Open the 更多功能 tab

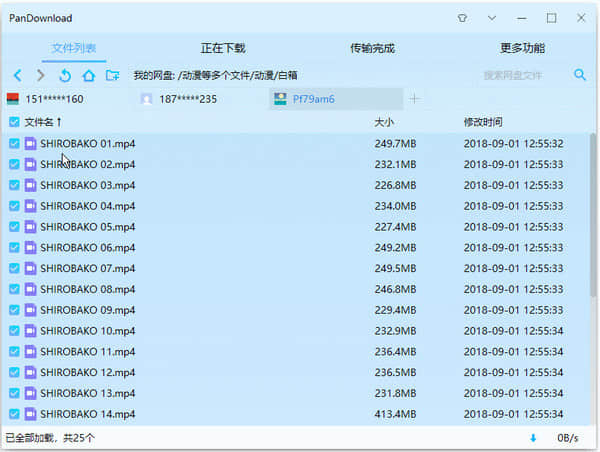[x=522, y=48]
